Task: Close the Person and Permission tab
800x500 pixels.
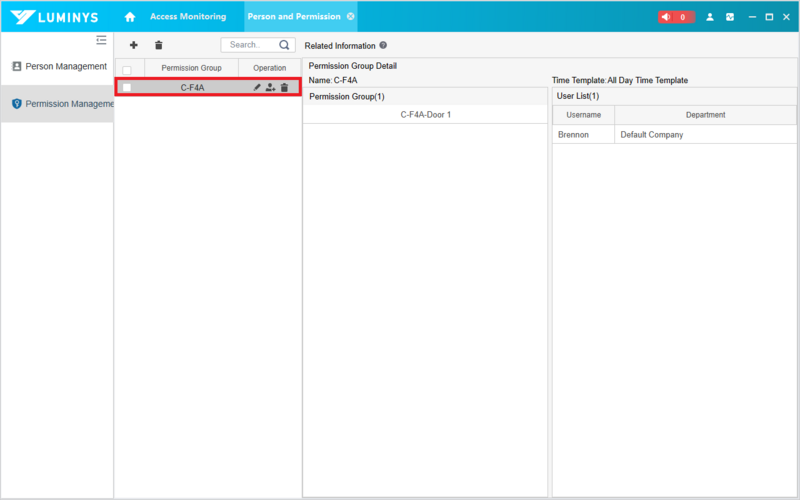Action: click(351, 16)
